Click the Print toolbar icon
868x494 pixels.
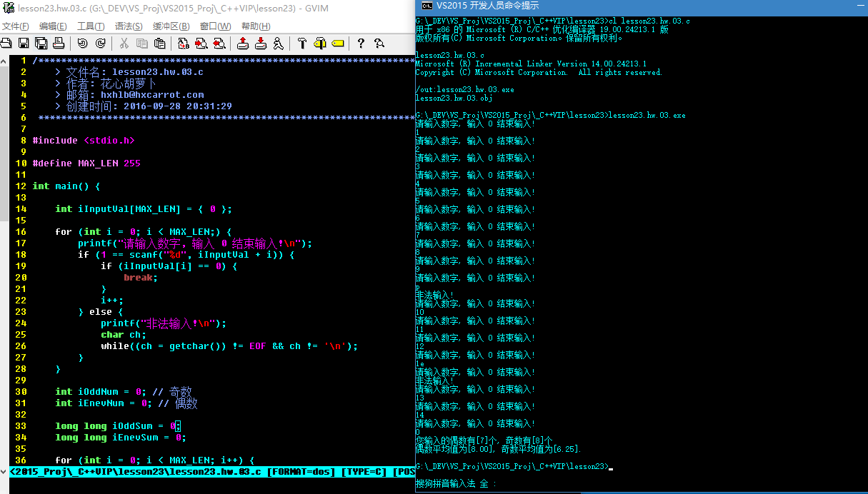(59, 44)
